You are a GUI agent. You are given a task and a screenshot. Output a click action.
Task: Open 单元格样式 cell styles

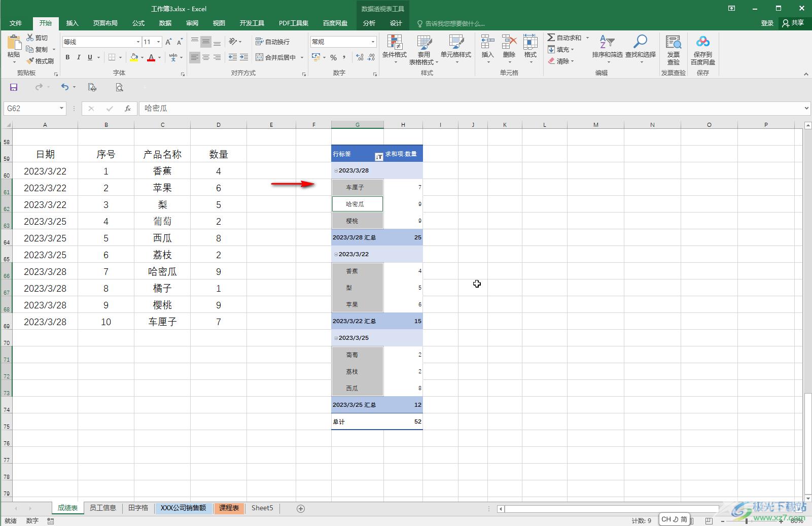tap(456, 50)
